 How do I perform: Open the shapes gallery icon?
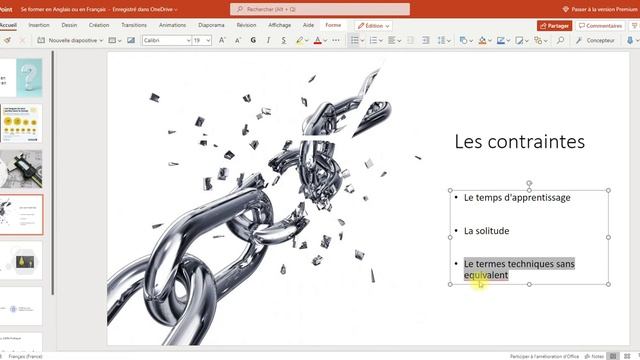tap(463, 40)
